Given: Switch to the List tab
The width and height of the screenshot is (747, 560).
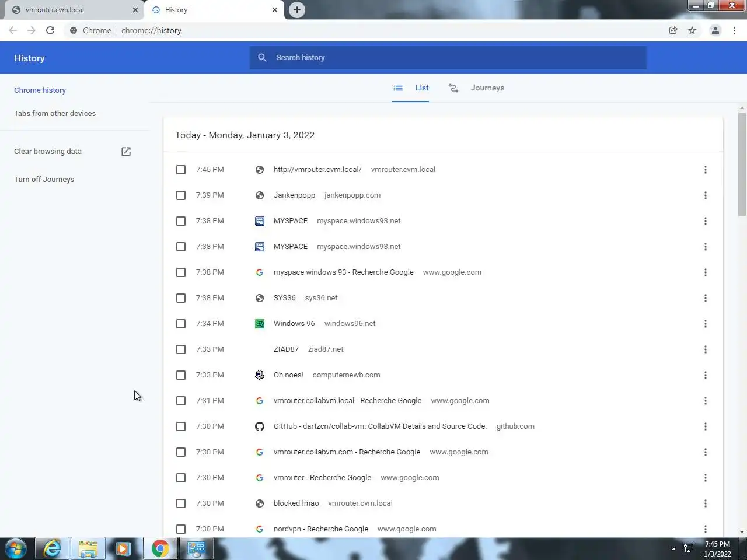Looking at the screenshot, I should [411, 88].
